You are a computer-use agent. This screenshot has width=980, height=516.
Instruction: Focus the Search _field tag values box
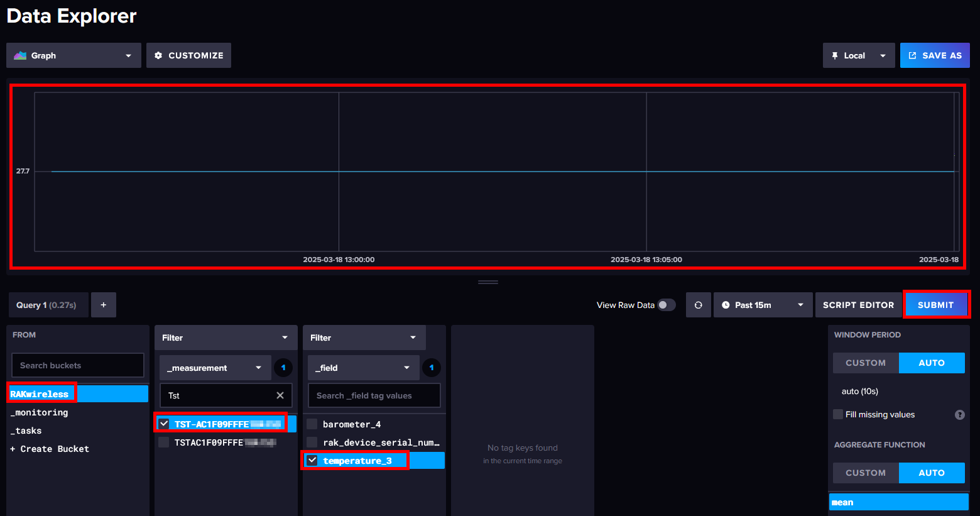[x=374, y=395]
